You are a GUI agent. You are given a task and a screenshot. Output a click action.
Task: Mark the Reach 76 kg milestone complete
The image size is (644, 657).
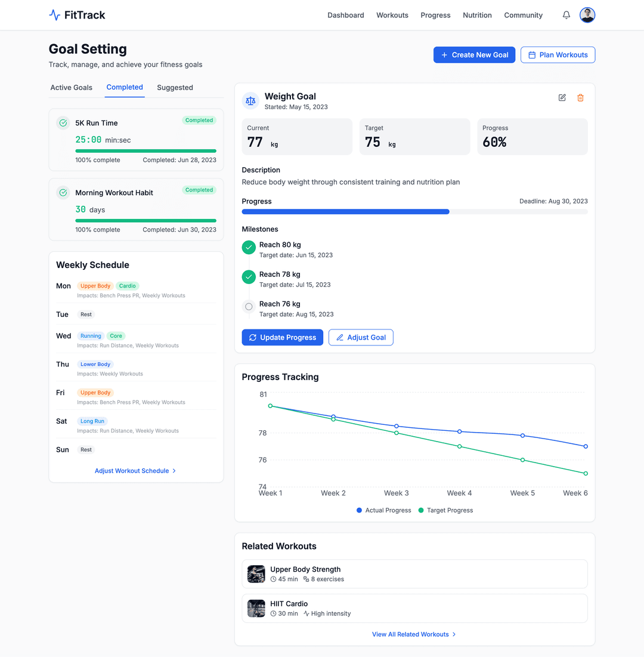coord(249,307)
